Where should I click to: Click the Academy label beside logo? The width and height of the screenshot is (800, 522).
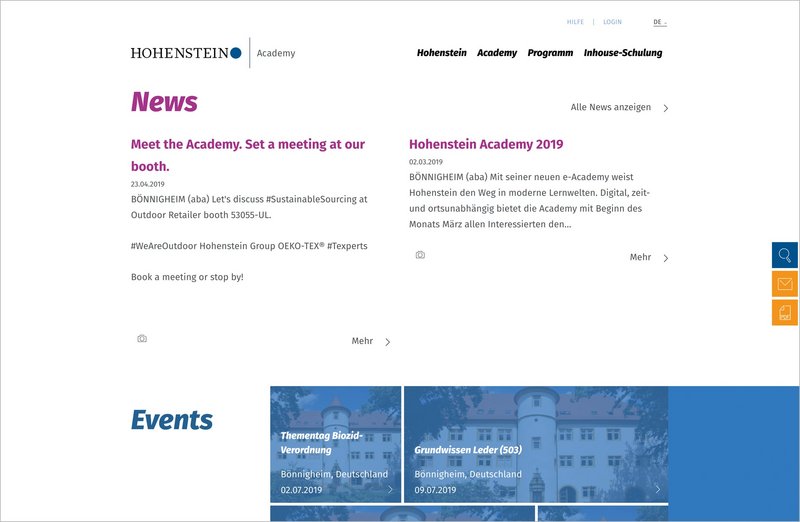tap(276, 53)
